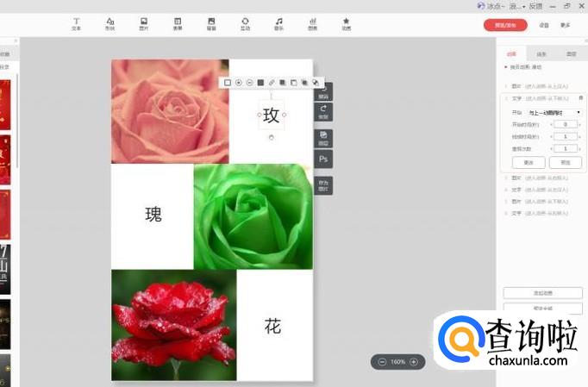Click the rotate handle below the 玫 text
Image resolution: width=588 pixels, height=387 pixels.
[271, 138]
